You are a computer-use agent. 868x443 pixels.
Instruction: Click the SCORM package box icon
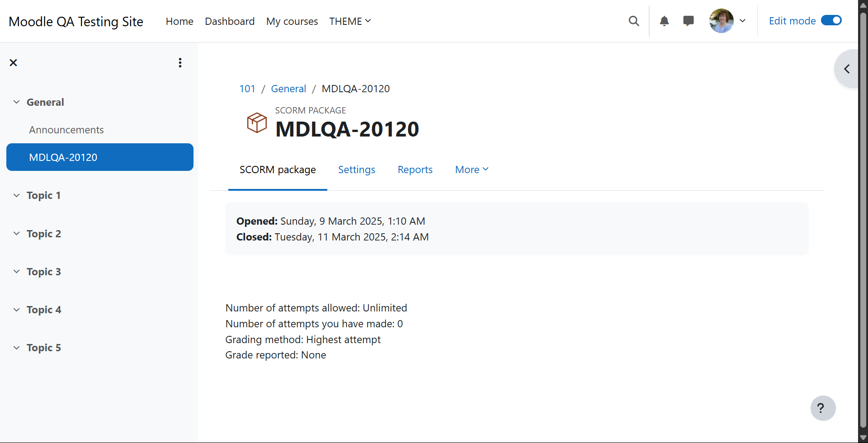point(257,123)
